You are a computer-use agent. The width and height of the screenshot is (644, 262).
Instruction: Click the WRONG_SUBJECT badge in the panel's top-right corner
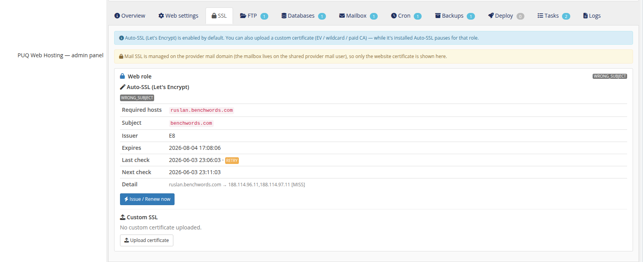609,76
